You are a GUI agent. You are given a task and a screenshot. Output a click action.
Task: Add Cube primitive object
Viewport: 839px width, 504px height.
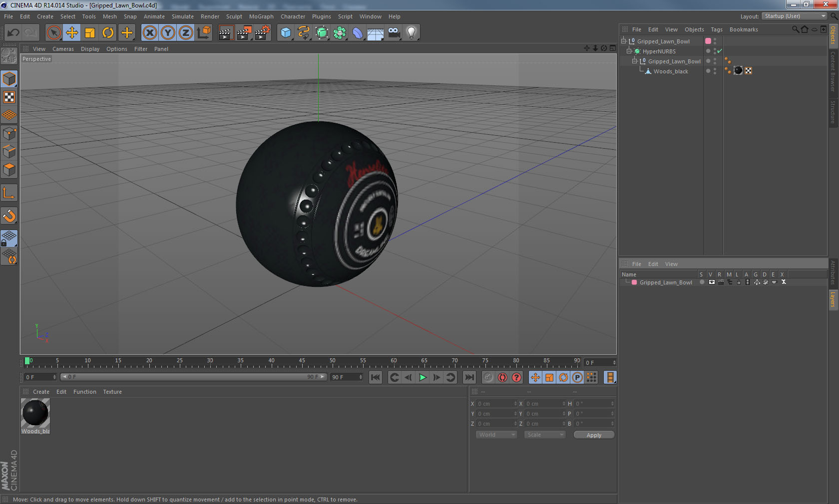click(x=286, y=33)
